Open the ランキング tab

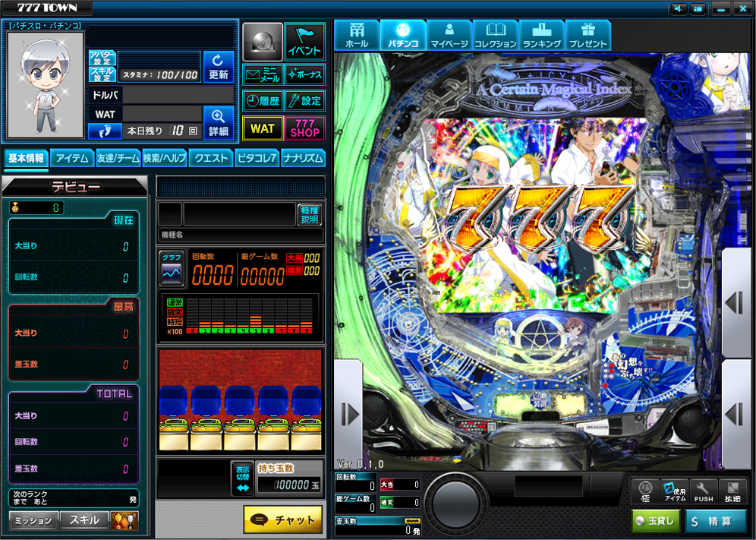(541, 35)
